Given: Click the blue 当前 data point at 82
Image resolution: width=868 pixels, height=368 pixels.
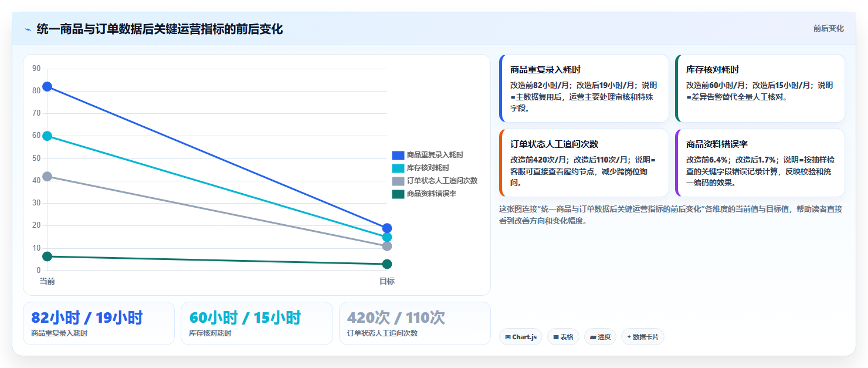Looking at the screenshot, I should [47, 87].
